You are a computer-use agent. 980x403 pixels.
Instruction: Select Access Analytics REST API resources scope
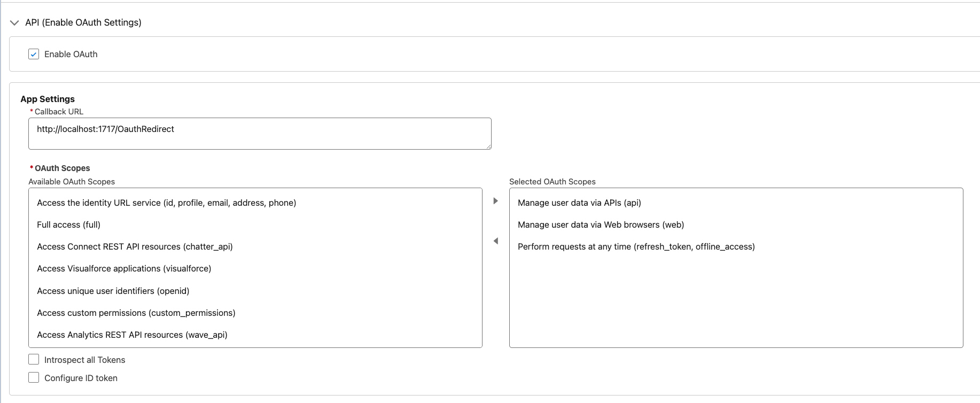click(132, 335)
